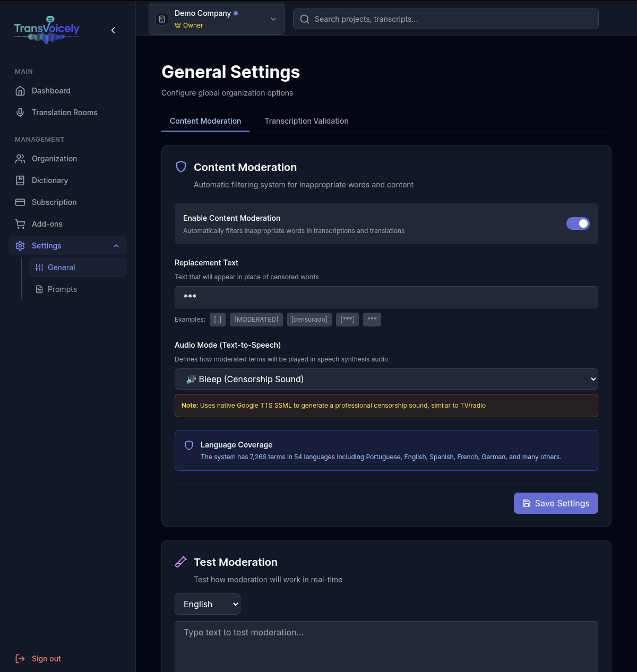637x672 pixels.
Task: Collapse the Settings menu section
Action: click(x=116, y=246)
